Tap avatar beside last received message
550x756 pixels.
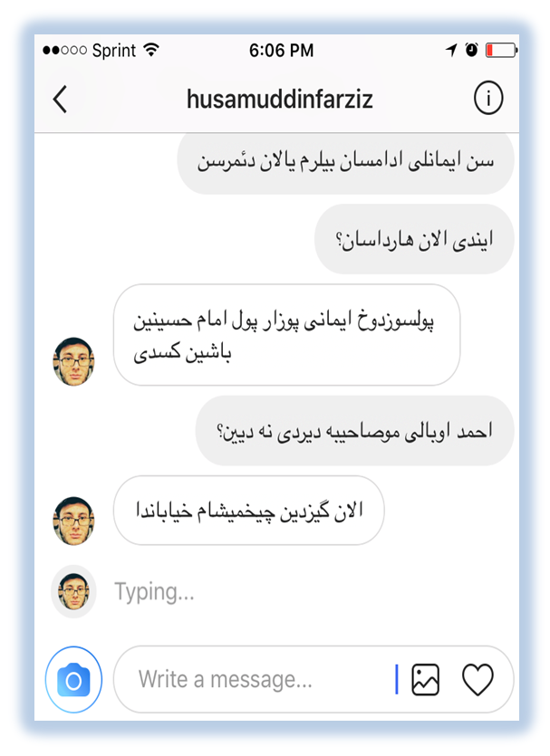pyautogui.click(x=73, y=521)
